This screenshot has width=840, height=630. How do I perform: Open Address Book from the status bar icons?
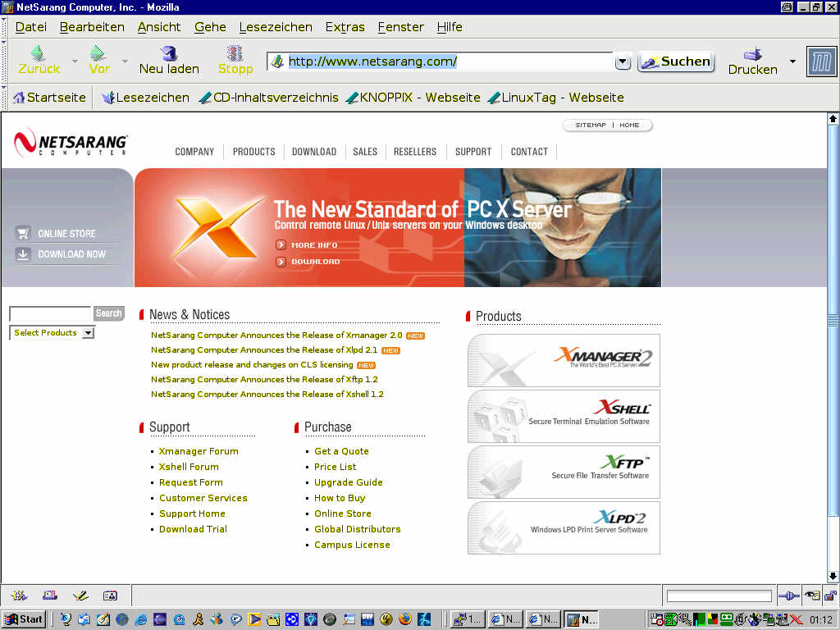pos(111,596)
